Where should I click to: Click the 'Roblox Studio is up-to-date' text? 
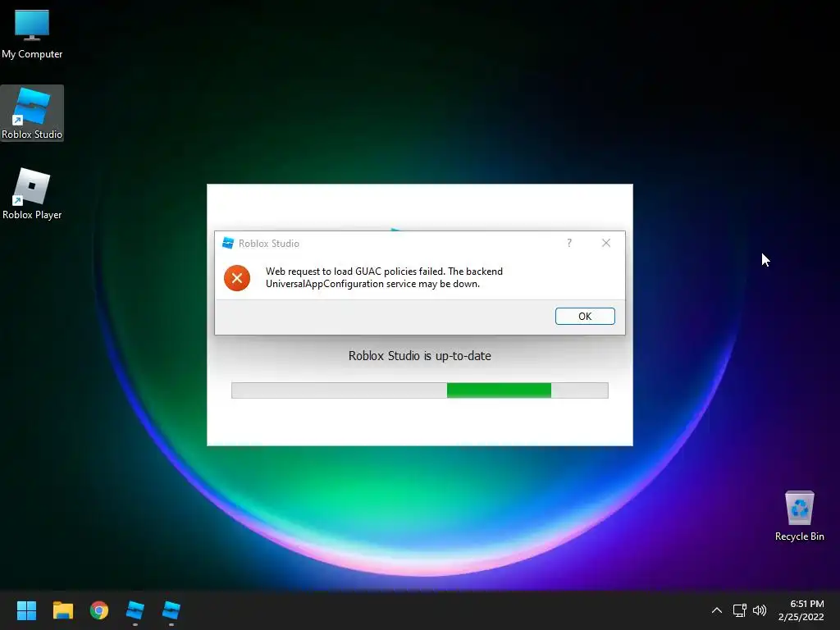[419, 356]
